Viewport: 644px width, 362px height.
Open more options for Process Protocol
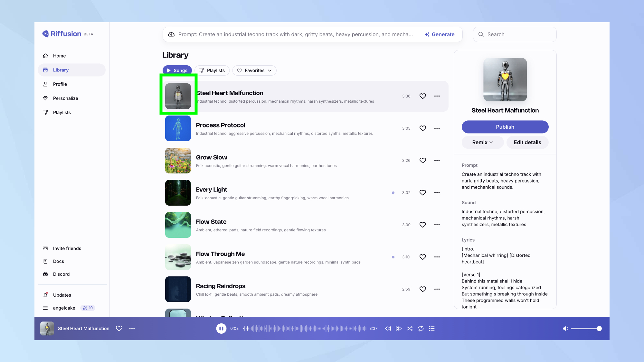click(437, 128)
